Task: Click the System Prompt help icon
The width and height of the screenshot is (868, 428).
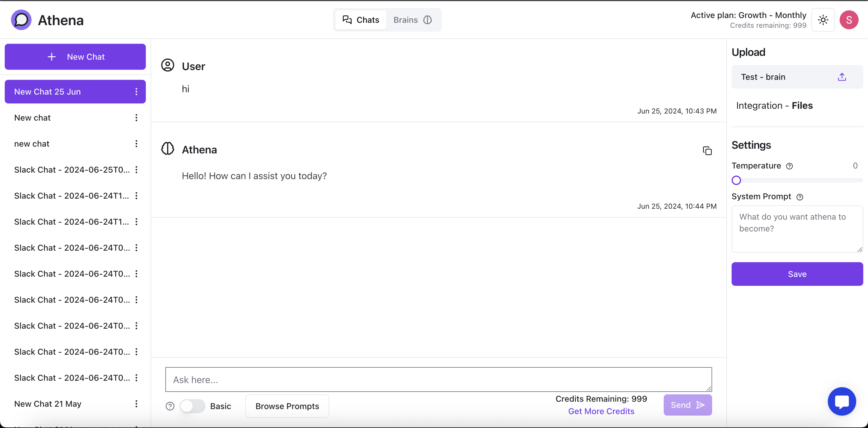Action: 800,197
